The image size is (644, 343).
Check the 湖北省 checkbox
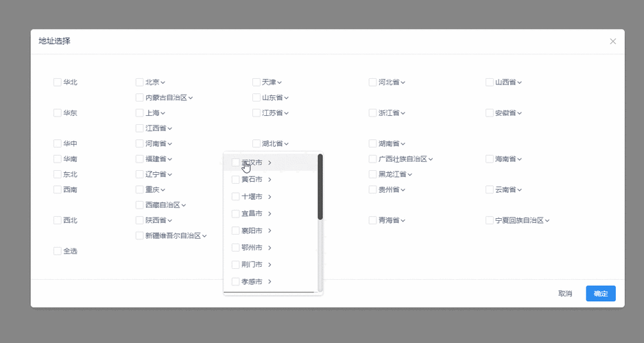(x=257, y=143)
